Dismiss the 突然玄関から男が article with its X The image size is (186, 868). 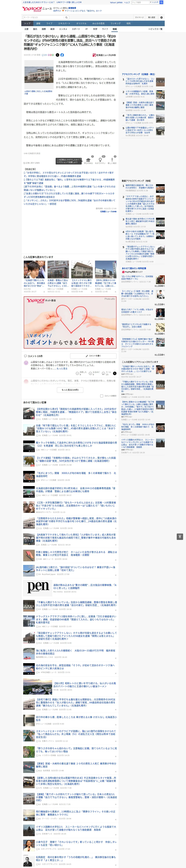tap(116, 419)
